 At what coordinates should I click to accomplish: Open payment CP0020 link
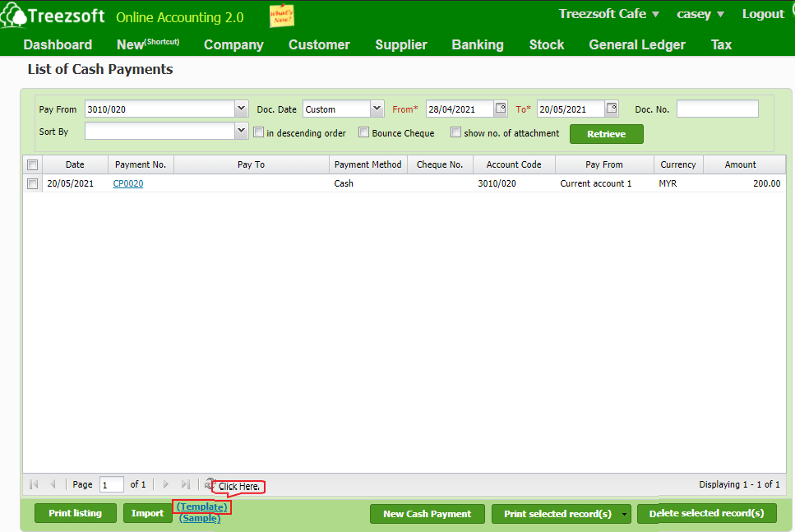point(127,183)
